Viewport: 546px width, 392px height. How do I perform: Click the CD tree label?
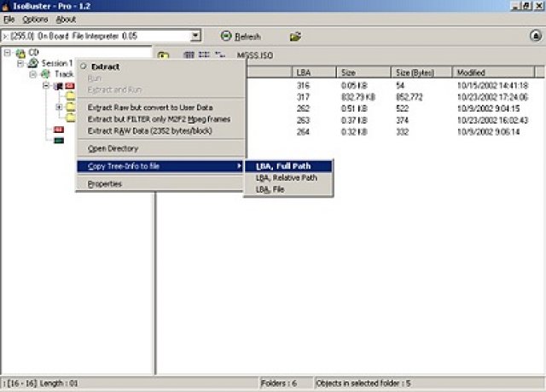pos(33,53)
